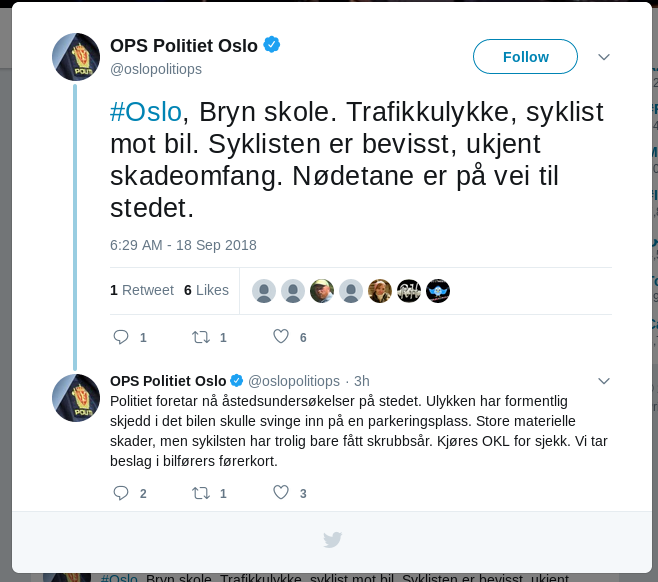
Task: Expand options chevron on the reply tweet
Action: click(x=603, y=381)
